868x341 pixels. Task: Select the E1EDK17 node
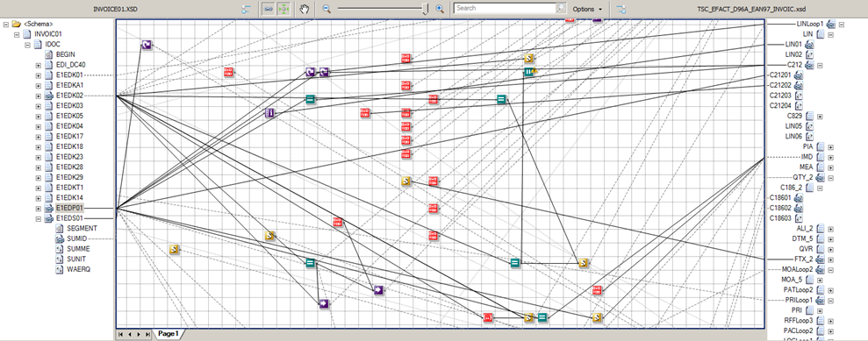pos(69,137)
